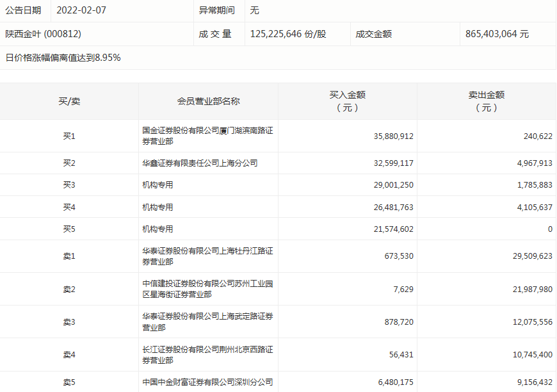The height and width of the screenshot is (392, 557).
Task: Click the 成交金额 label
Action: tap(374, 34)
